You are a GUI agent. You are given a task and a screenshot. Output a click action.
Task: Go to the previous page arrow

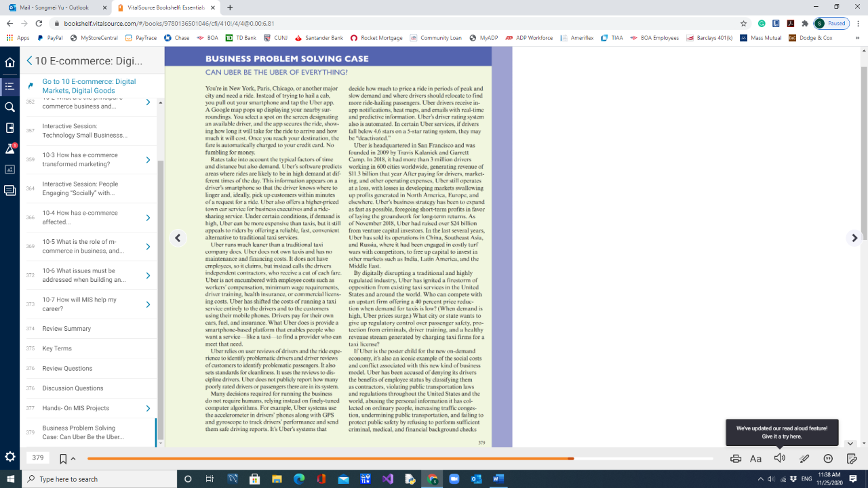[x=178, y=238]
